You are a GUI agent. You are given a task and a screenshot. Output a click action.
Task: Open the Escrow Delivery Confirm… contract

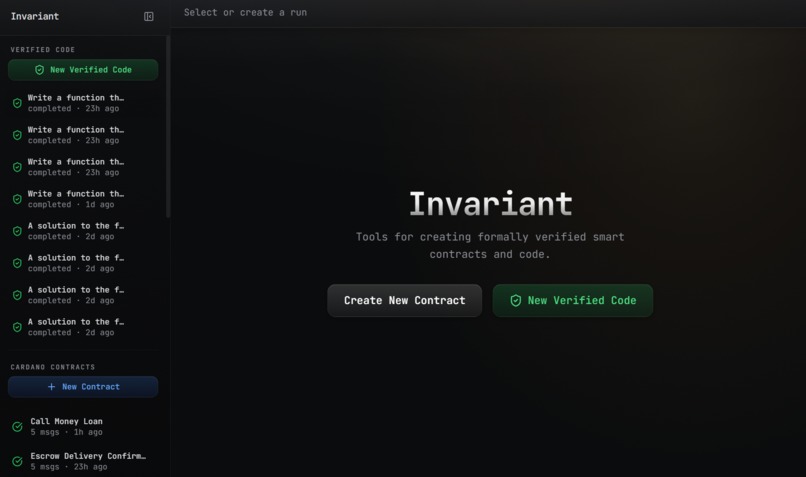82,461
